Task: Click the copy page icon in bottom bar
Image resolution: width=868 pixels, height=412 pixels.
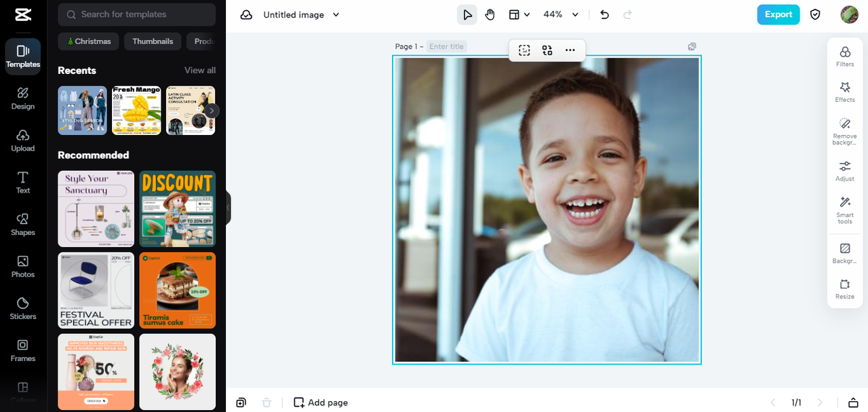Action: pos(241,402)
